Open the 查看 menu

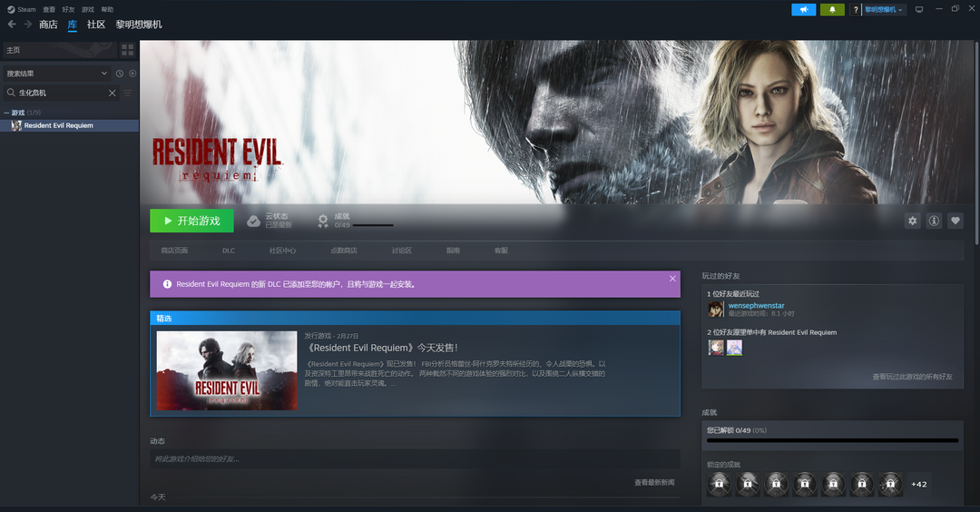(x=49, y=9)
